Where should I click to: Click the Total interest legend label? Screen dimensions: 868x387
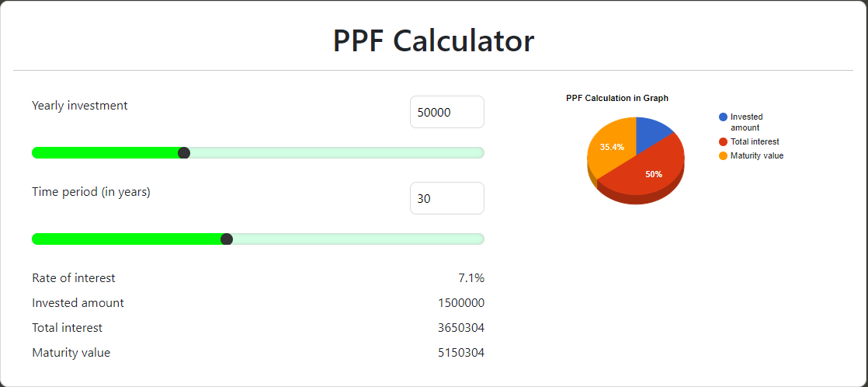click(x=755, y=142)
